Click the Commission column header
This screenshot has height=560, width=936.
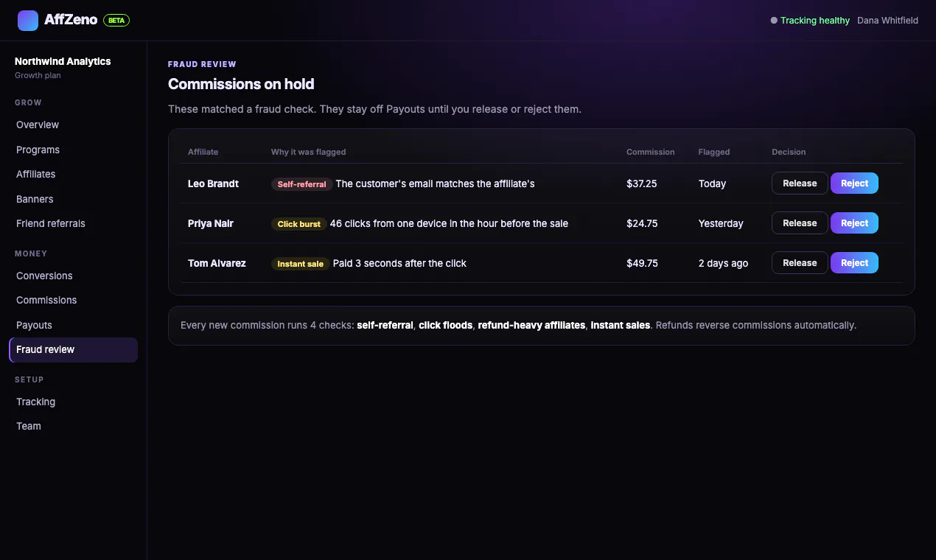651,152
